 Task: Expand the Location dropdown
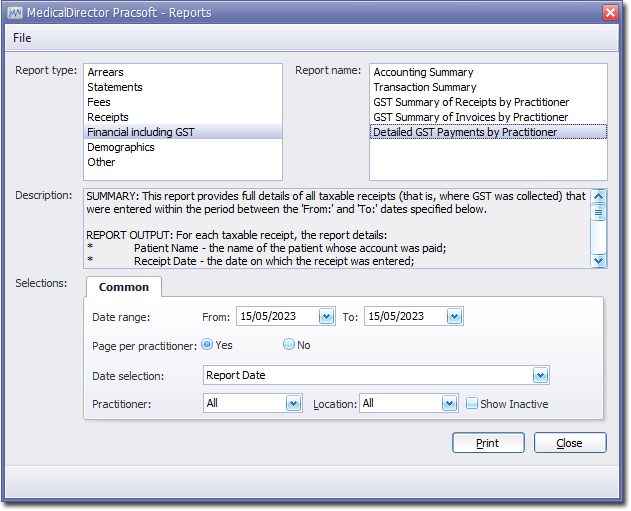450,404
